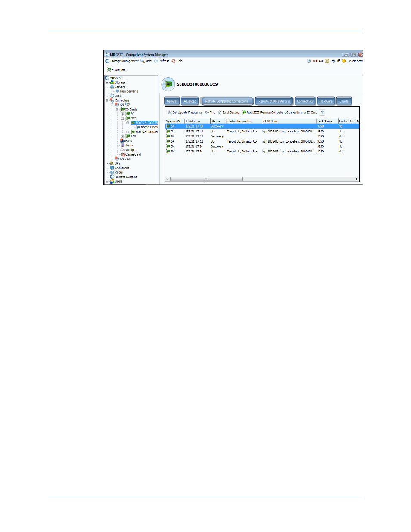Click the Find toolbar button
The width and height of the screenshot is (411, 532).
pyautogui.click(x=210, y=112)
